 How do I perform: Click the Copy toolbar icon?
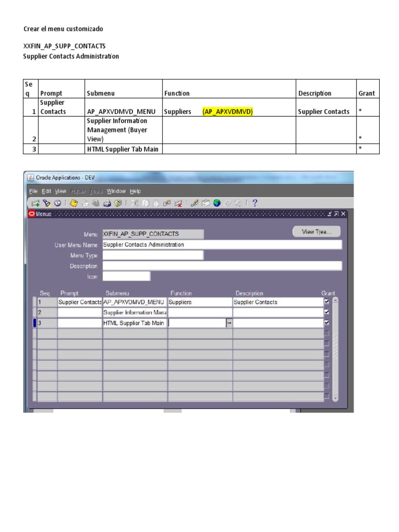tap(145, 203)
